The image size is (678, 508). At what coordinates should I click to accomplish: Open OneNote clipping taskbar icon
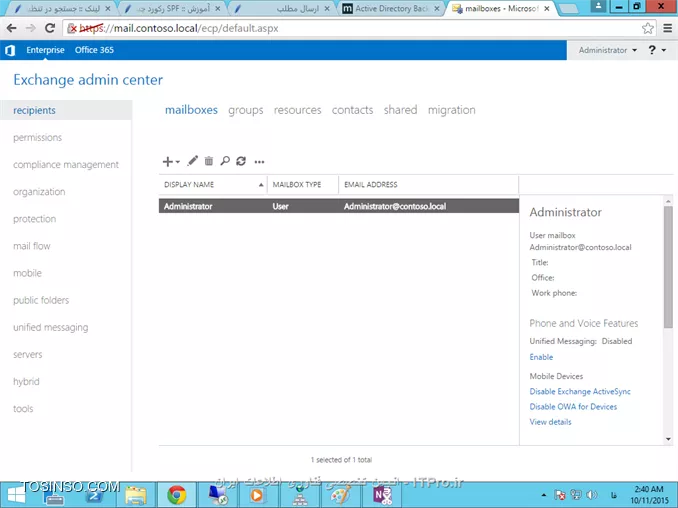point(383,495)
